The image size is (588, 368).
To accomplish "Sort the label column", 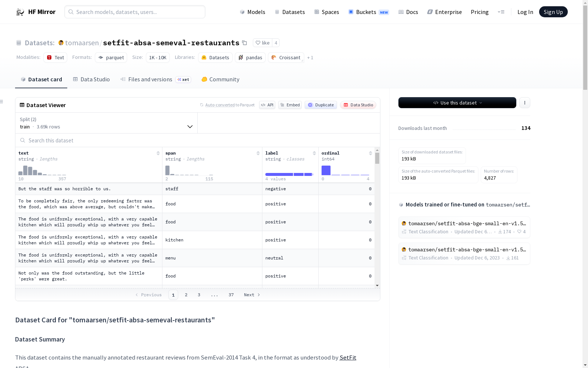I will pyautogui.click(x=314, y=153).
